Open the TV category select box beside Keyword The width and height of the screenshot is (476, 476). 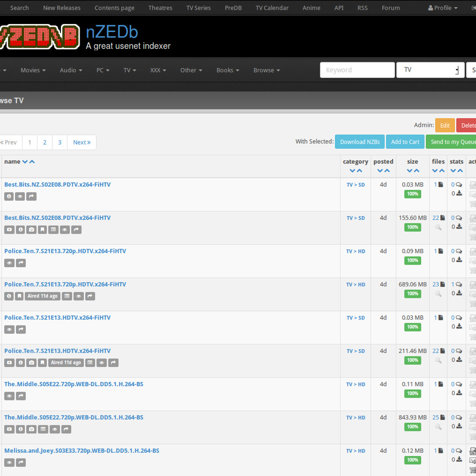pyautogui.click(x=430, y=70)
